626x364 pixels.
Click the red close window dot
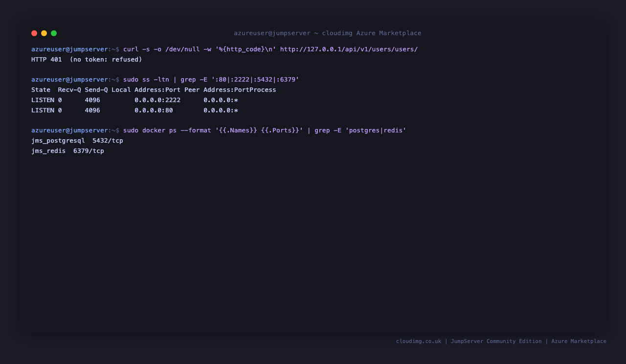click(34, 33)
